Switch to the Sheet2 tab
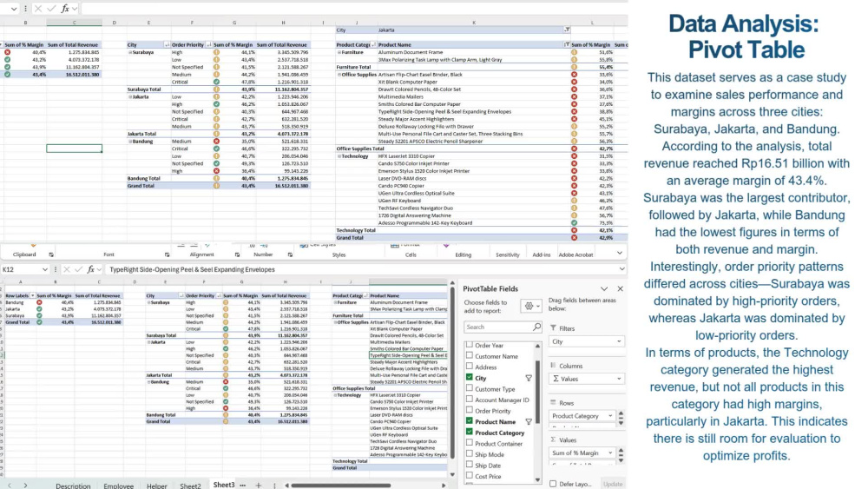Screen dimensions: 868x489 (x=190, y=486)
